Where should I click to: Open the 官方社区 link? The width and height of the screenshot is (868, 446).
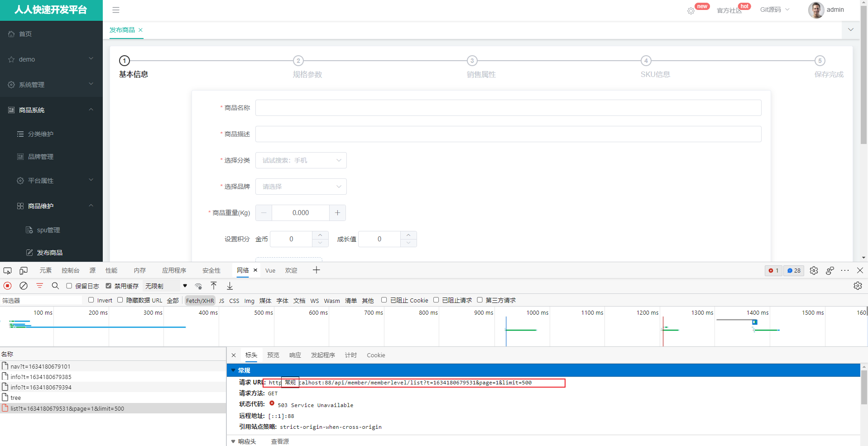click(729, 10)
